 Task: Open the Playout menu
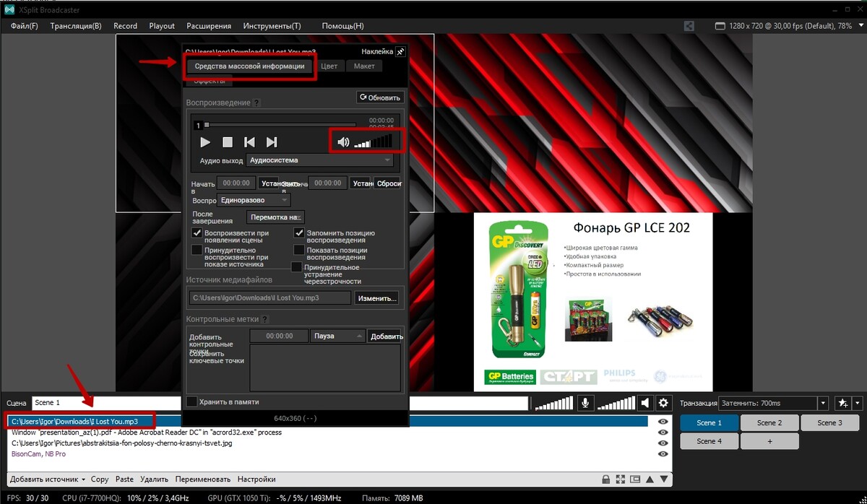(162, 26)
